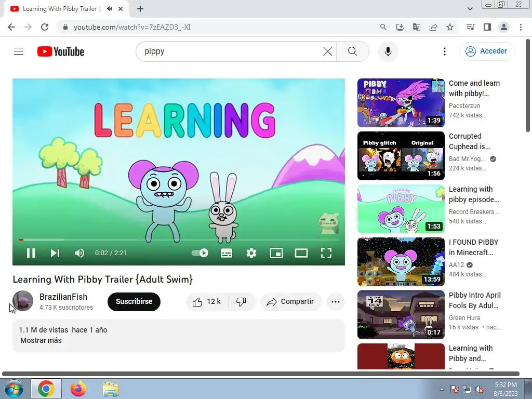This screenshot has width=532, height=399.
Task: Open the Chrome zoom magnifier icon
Action: coord(383,27)
